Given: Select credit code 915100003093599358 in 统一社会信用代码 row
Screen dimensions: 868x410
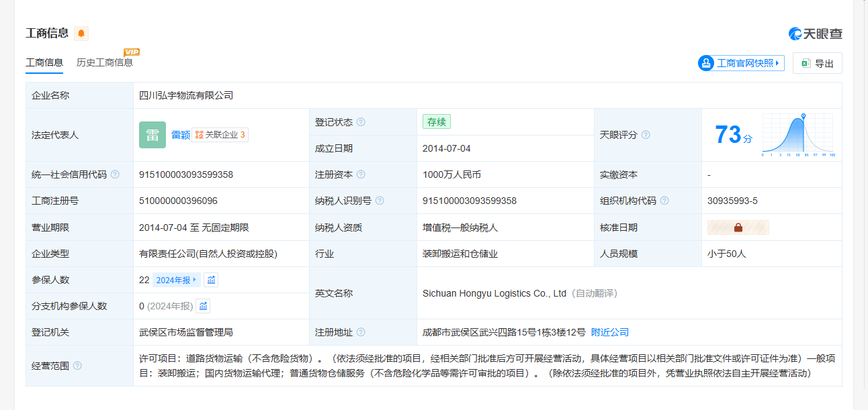Looking at the screenshot, I should (186, 174).
